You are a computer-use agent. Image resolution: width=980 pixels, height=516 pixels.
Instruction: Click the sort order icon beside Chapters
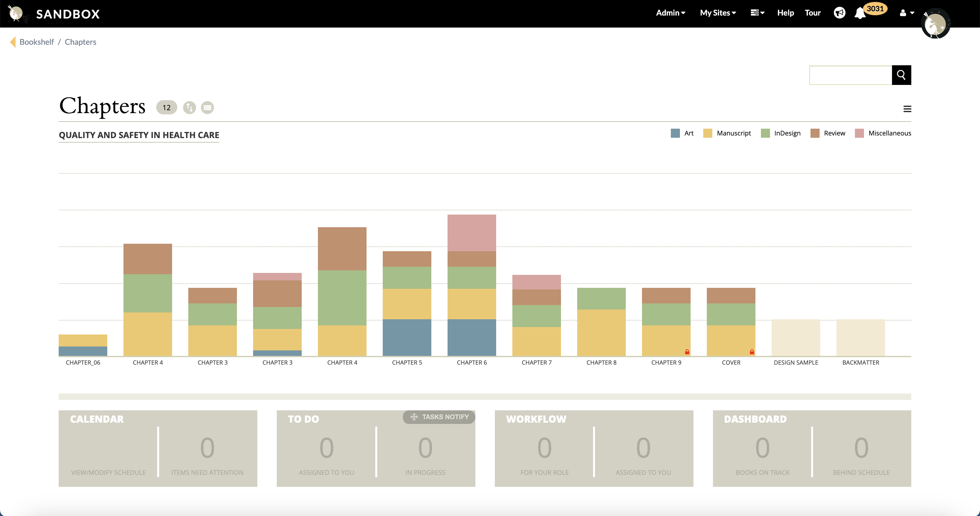(x=189, y=108)
